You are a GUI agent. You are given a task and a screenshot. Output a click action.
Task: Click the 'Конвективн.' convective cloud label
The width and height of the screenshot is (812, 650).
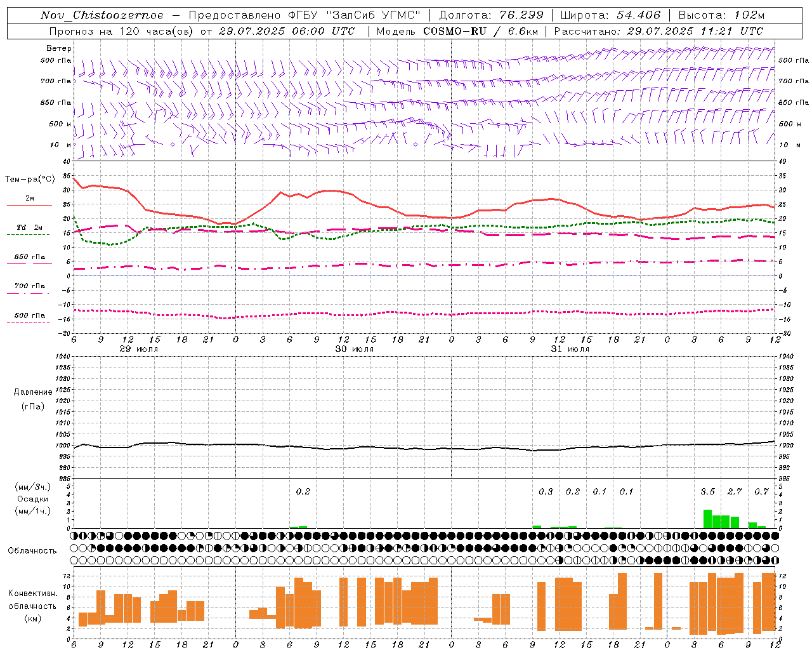point(33,594)
